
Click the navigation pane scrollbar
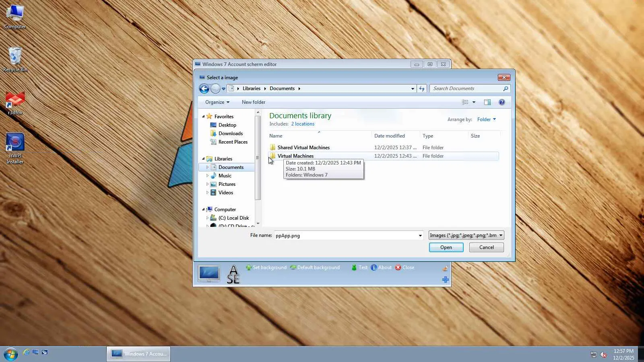[x=258, y=158]
